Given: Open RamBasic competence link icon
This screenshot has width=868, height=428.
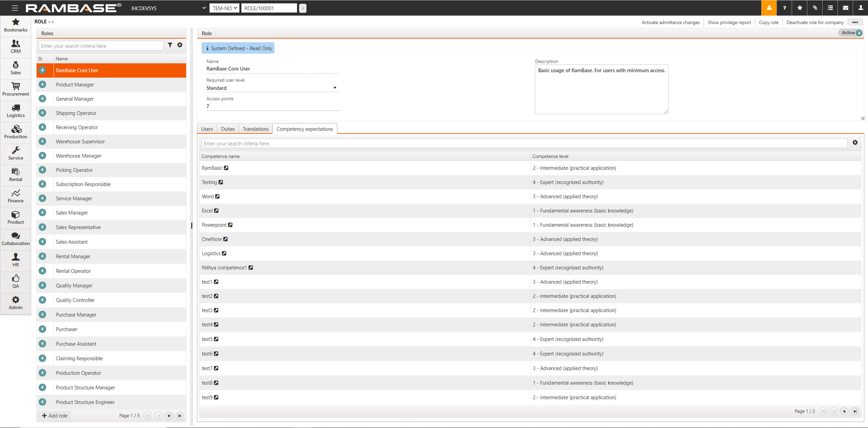Looking at the screenshot, I should tap(226, 168).
